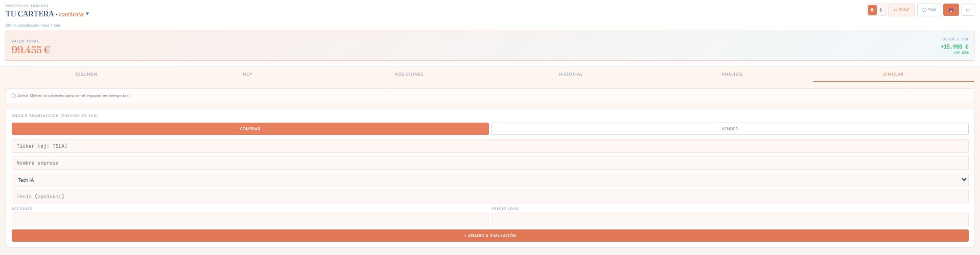This screenshot has width=980, height=255.
Task: Click the SYNC refresh button
Action: [x=901, y=10]
